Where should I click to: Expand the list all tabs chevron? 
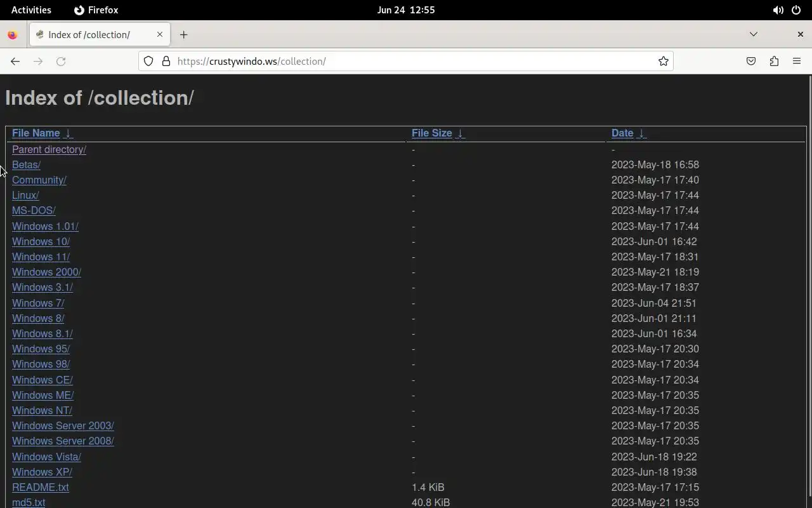tap(754, 34)
